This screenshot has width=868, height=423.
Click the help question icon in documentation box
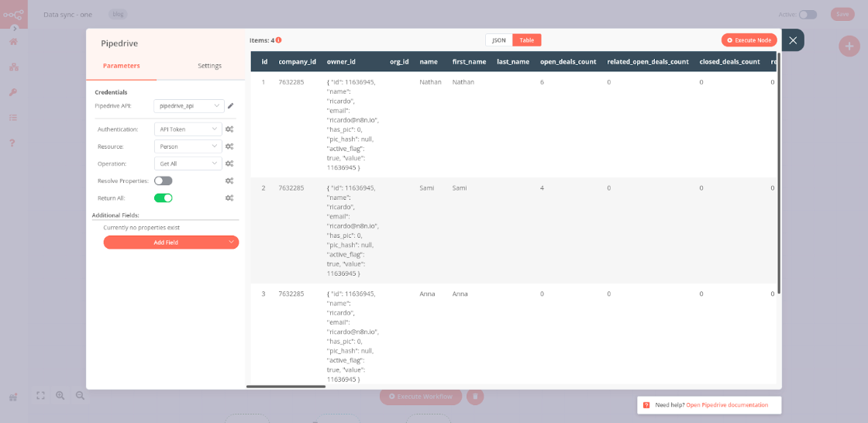[x=646, y=405]
